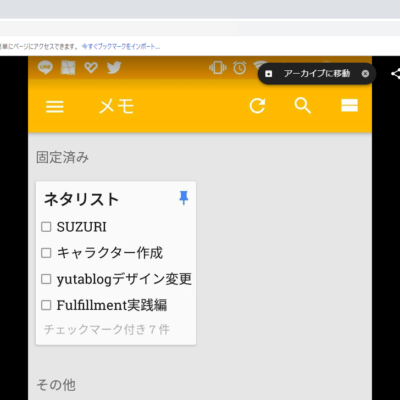Unpin the ネタリスト note pin icon
This screenshot has height=400, width=400.
pos(183,198)
